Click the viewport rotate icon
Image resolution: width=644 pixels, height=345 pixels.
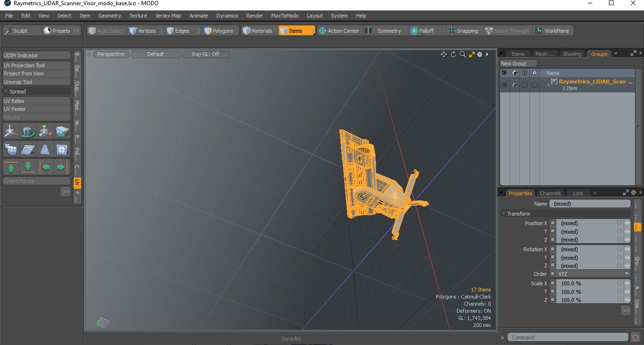click(x=453, y=54)
